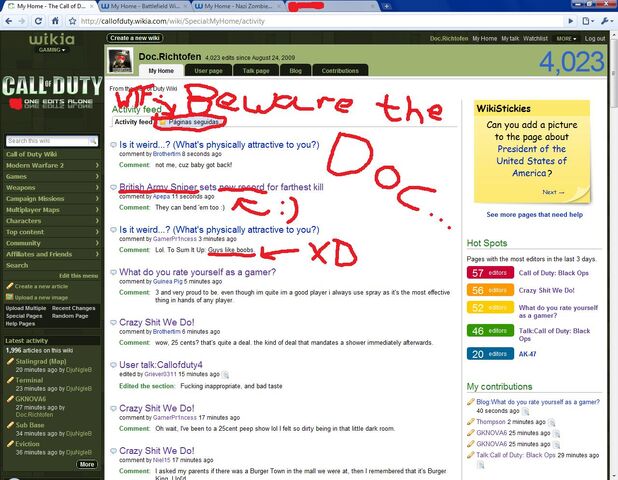Switch to the Talk page tab
Screen dimensions: 618x480
256,71
